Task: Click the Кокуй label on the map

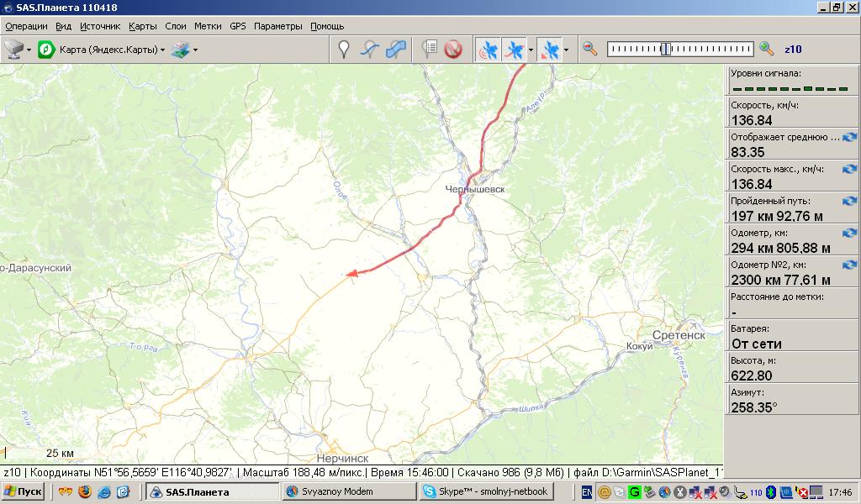Action: pos(640,346)
